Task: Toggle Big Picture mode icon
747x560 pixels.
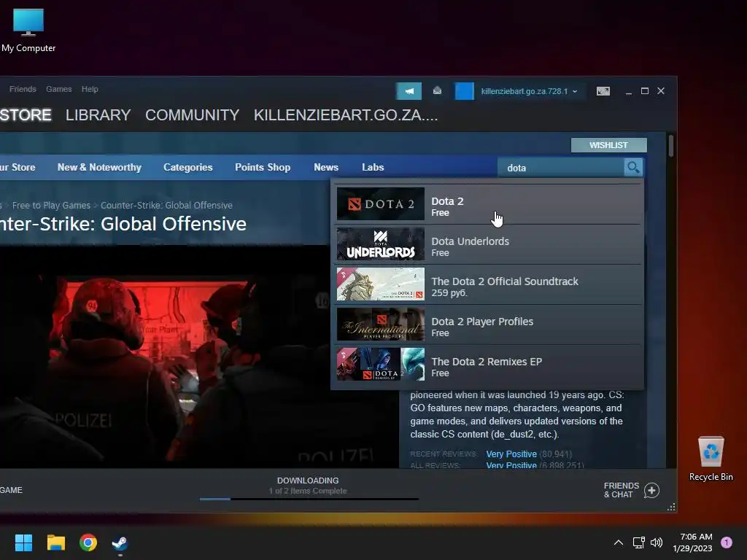Action: tap(603, 91)
